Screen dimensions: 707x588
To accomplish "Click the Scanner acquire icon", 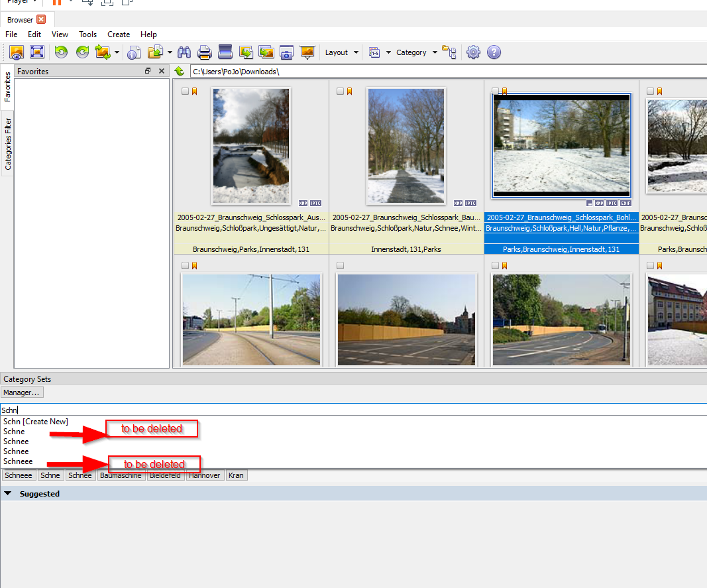I will (225, 52).
